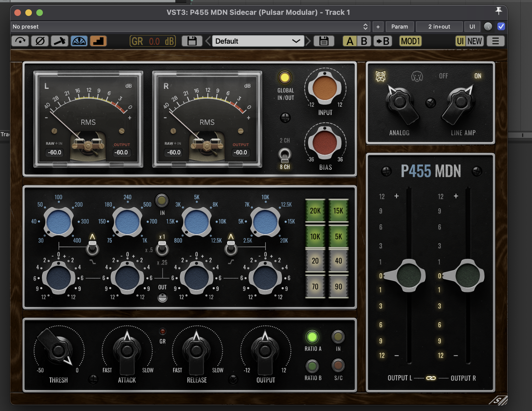
Task: Expand the No preset selector
Action: 190,27
